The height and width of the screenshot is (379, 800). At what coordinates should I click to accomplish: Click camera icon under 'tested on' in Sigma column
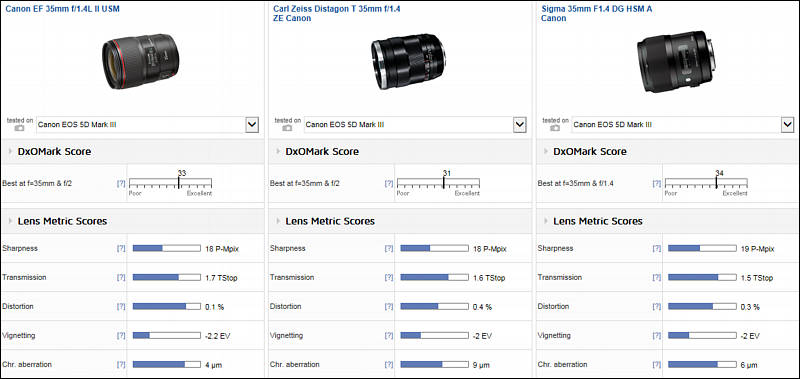tap(555, 128)
